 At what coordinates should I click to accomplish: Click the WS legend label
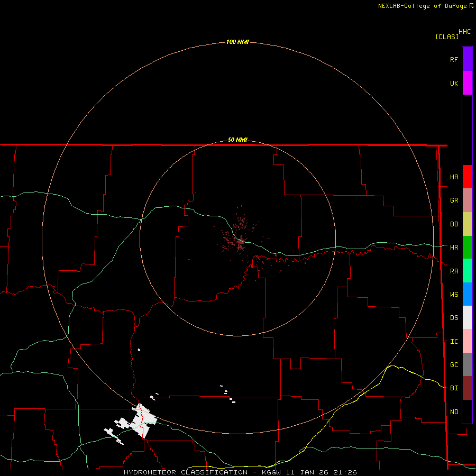[454, 294]
